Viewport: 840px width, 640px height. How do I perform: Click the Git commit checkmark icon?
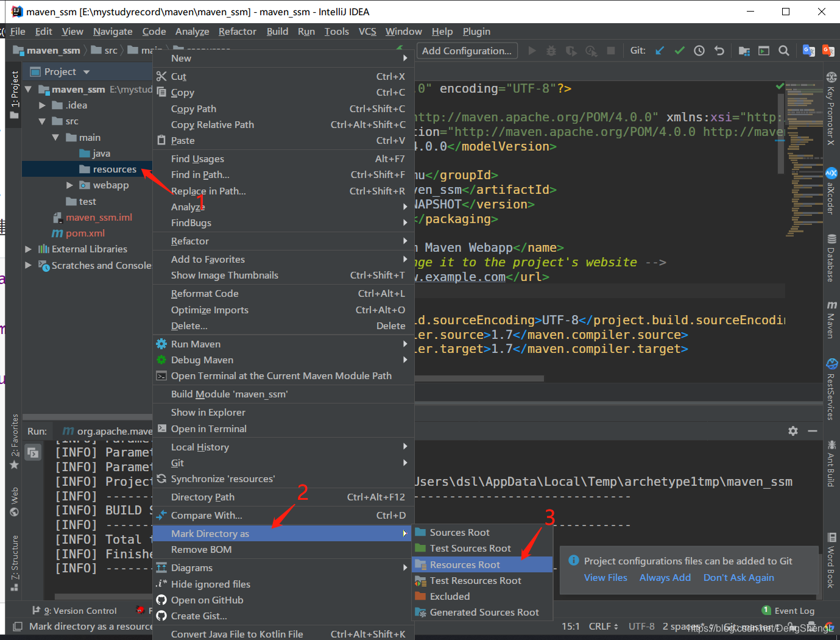[x=679, y=51]
